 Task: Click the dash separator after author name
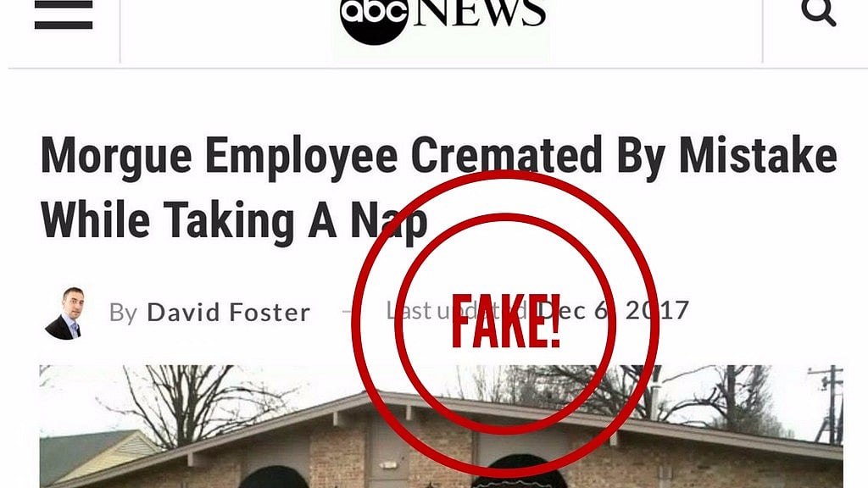click(x=347, y=312)
